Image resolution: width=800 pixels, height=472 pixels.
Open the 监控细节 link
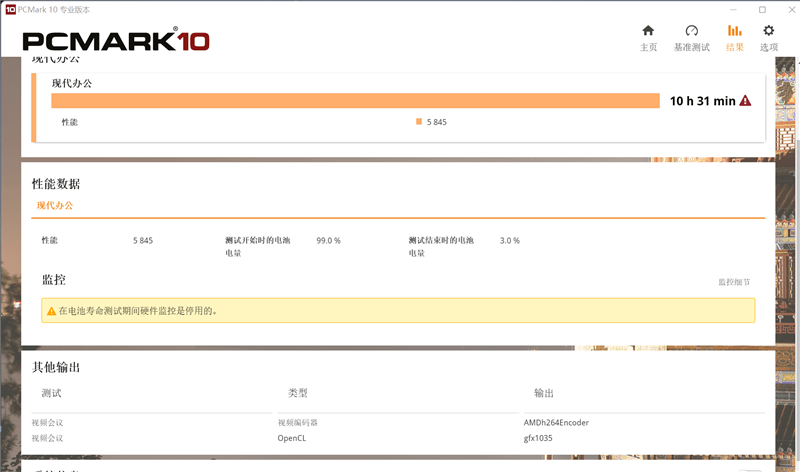click(x=734, y=282)
